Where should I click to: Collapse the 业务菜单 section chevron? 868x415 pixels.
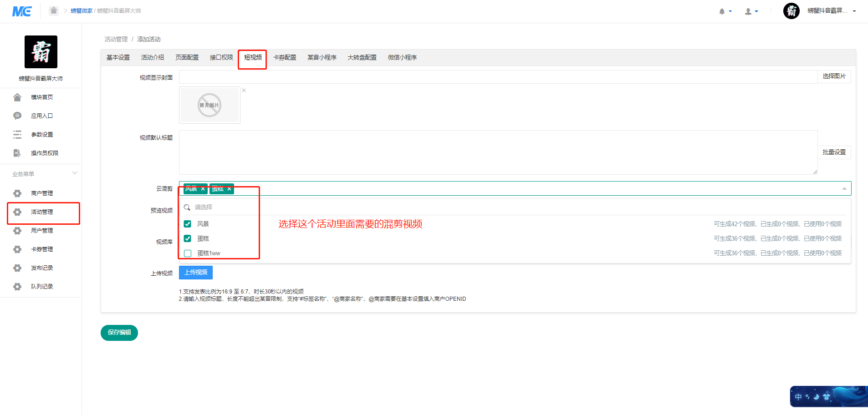click(x=75, y=173)
